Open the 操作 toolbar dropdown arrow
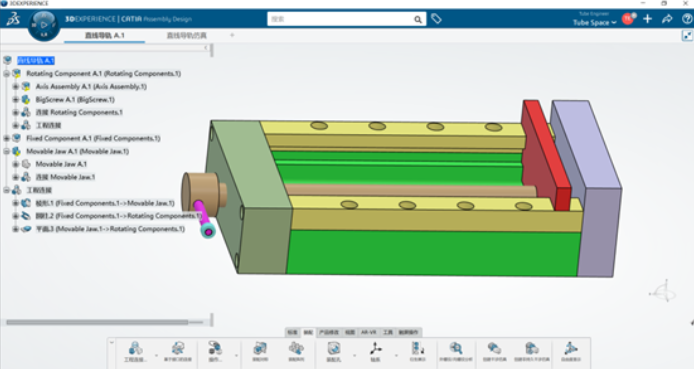The image size is (694, 369). [x=236, y=355]
